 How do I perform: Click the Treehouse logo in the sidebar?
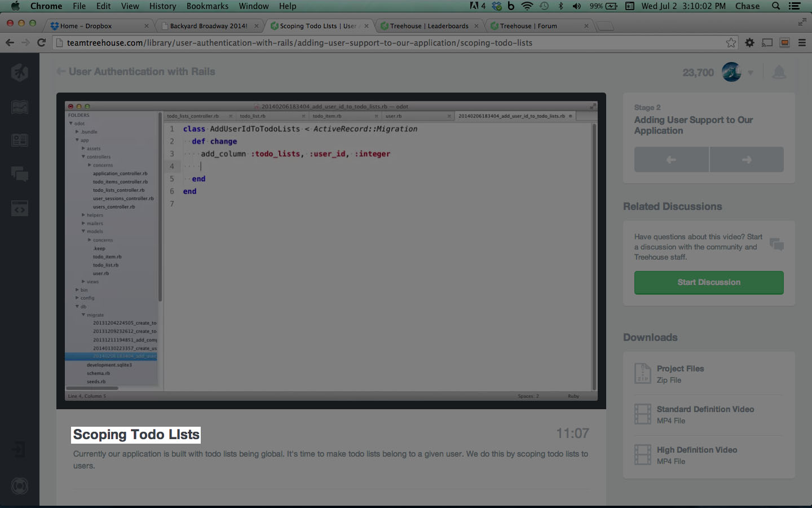20,72
